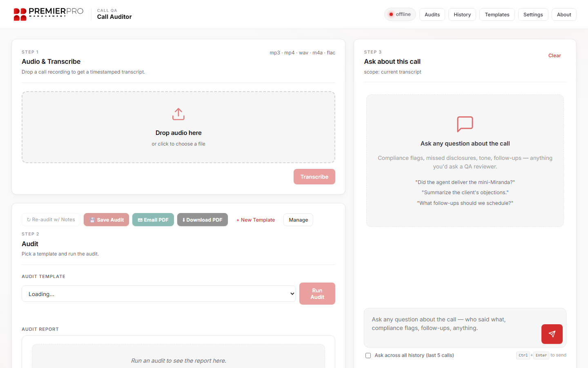Viewport: 588px width, 368px height.
Task: Click the "or click to choose a file" text
Action: [178, 144]
